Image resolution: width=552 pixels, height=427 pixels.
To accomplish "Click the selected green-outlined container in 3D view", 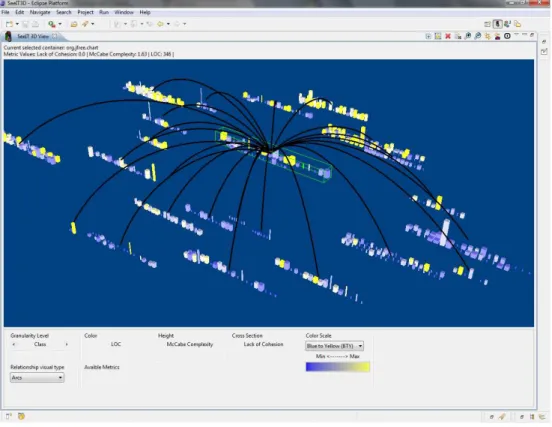I will [x=273, y=155].
